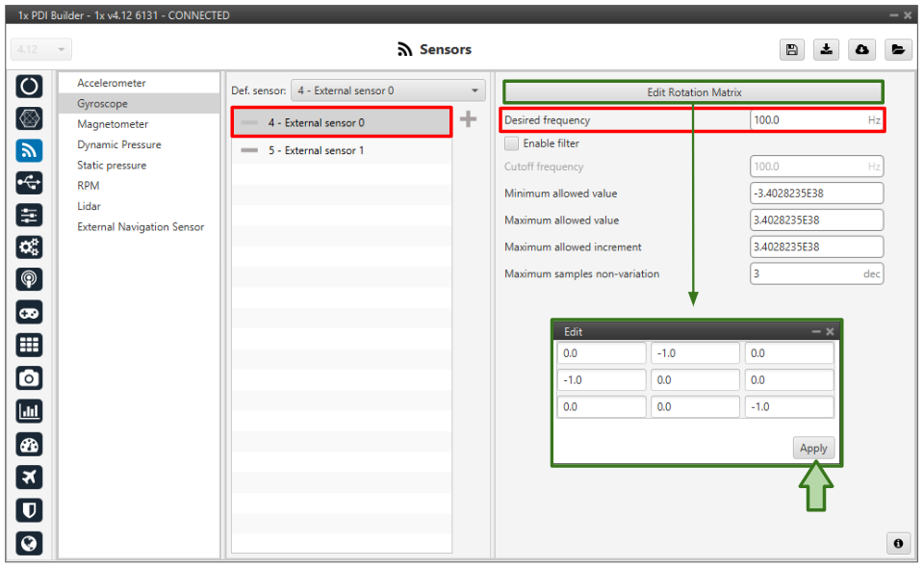The height and width of the screenshot is (569, 924).
Task: Open the gamepad controller sidebar icon
Action: point(30,313)
